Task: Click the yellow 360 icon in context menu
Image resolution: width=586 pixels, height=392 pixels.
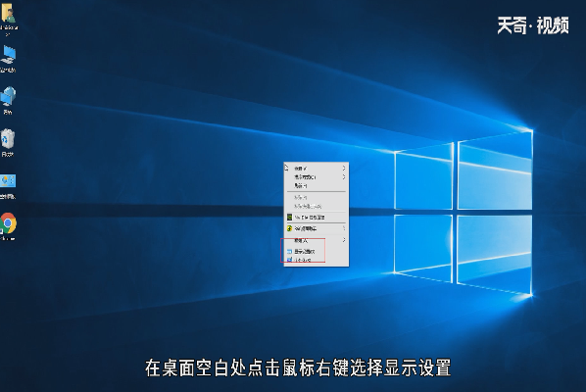Action: pyautogui.click(x=289, y=228)
